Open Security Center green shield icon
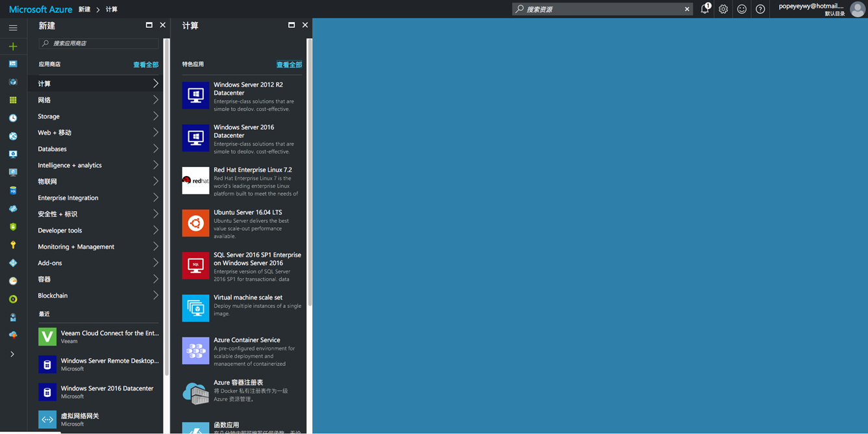The image size is (868, 434). (x=13, y=227)
